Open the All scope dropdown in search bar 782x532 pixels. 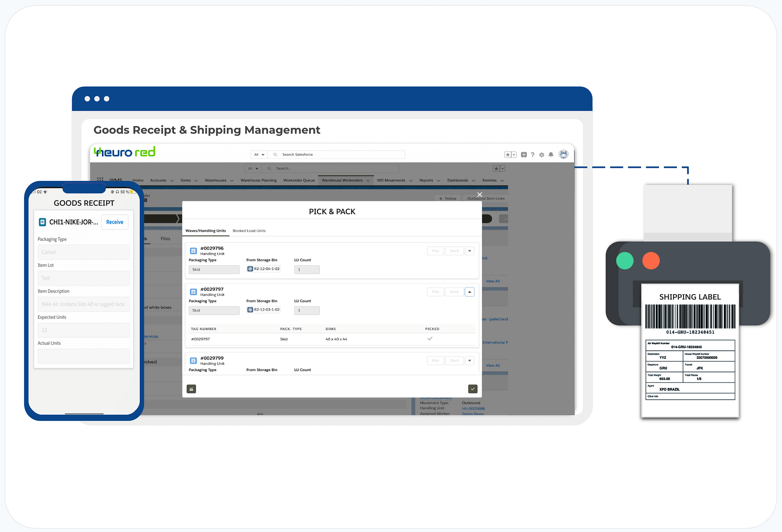point(258,154)
